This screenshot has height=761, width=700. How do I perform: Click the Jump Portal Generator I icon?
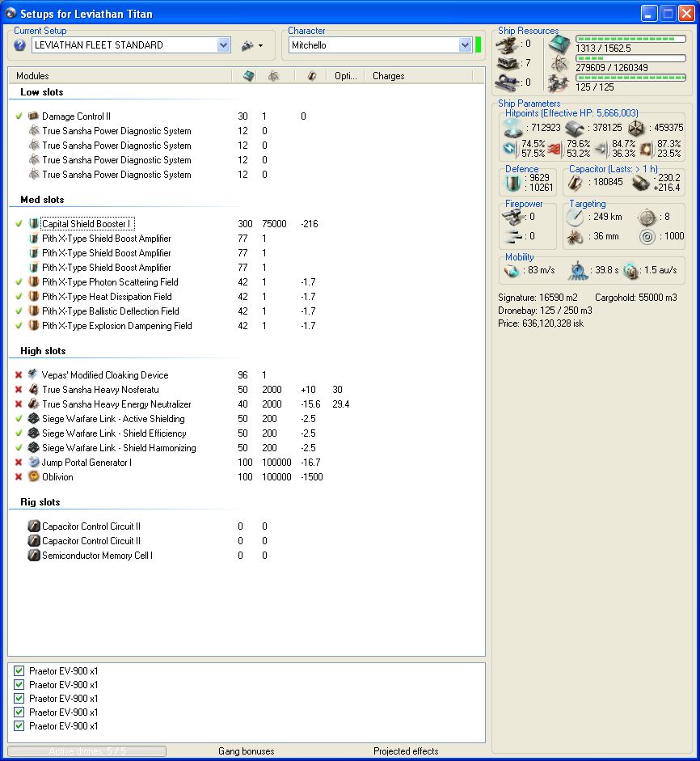coord(34,463)
